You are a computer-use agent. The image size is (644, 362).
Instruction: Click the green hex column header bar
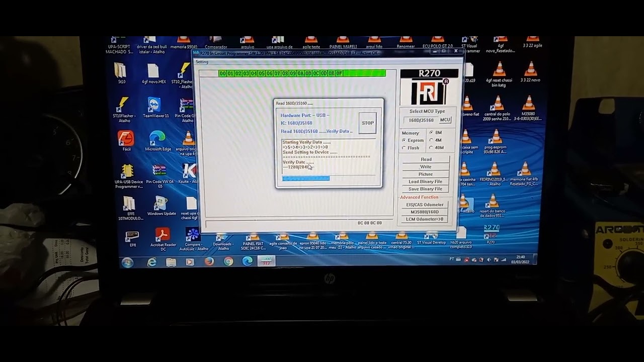(x=302, y=73)
